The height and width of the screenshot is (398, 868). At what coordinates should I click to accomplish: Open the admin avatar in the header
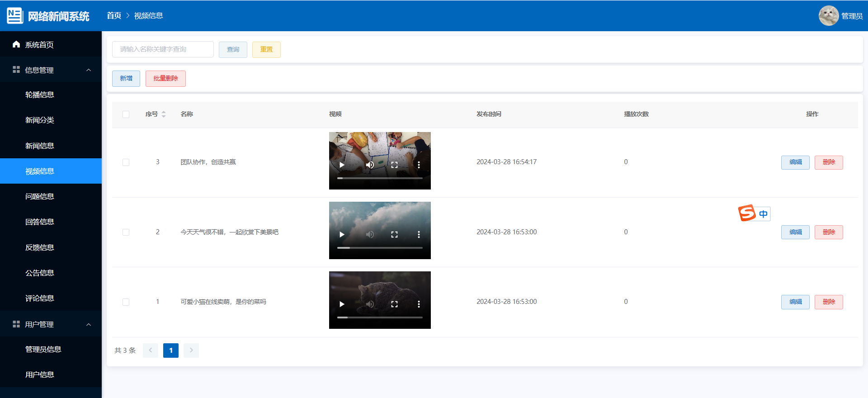point(828,16)
